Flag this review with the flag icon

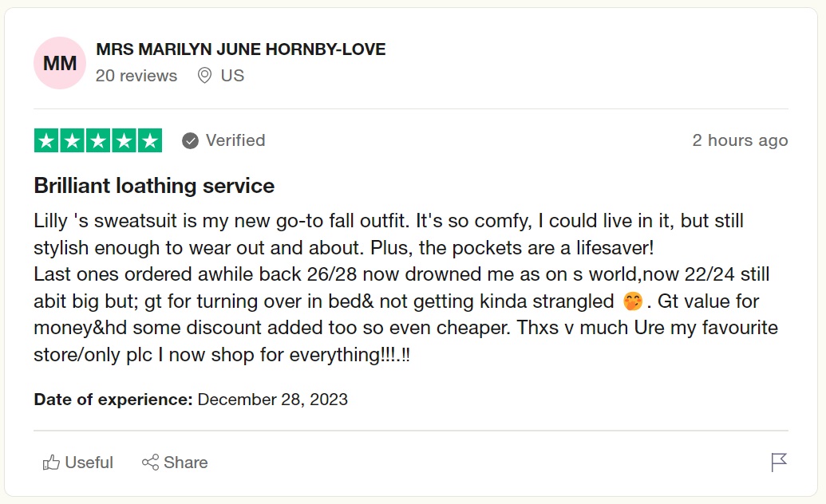tap(779, 463)
